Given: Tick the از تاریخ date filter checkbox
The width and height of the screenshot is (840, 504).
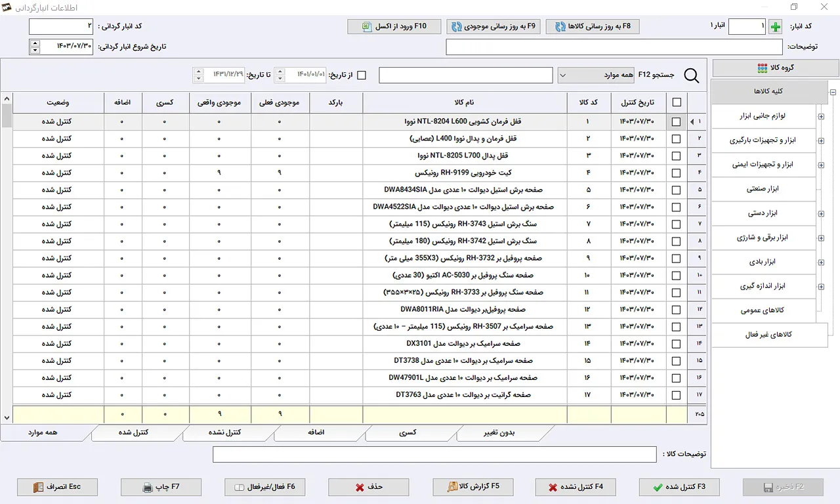Looking at the screenshot, I should pyautogui.click(x=361, y=75).
